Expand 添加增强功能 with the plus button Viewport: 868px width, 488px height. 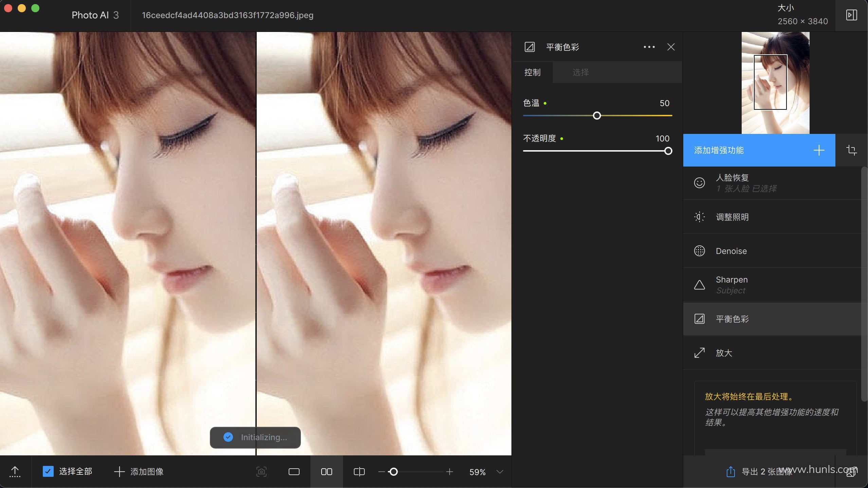click(819, 150)
